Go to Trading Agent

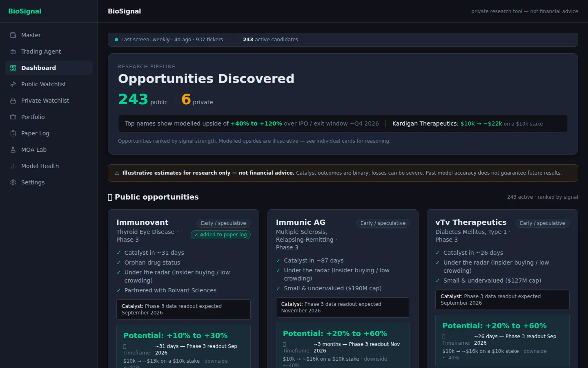[x=49, y=52]
